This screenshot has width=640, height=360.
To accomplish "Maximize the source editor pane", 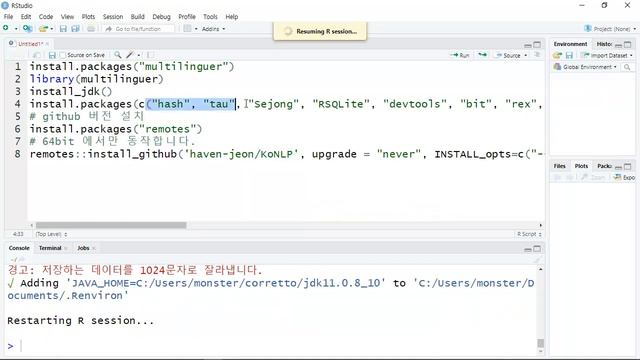I will coord(537,44).
